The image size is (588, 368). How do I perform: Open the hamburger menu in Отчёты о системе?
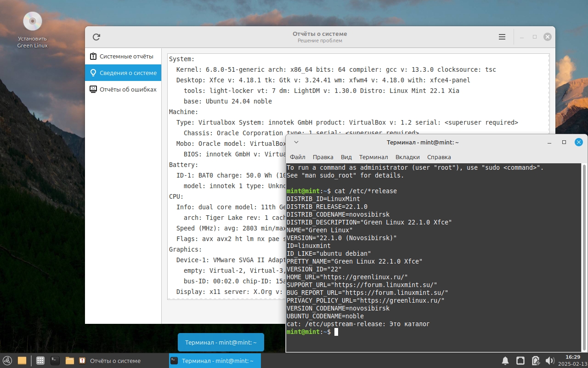click(502, 37)
